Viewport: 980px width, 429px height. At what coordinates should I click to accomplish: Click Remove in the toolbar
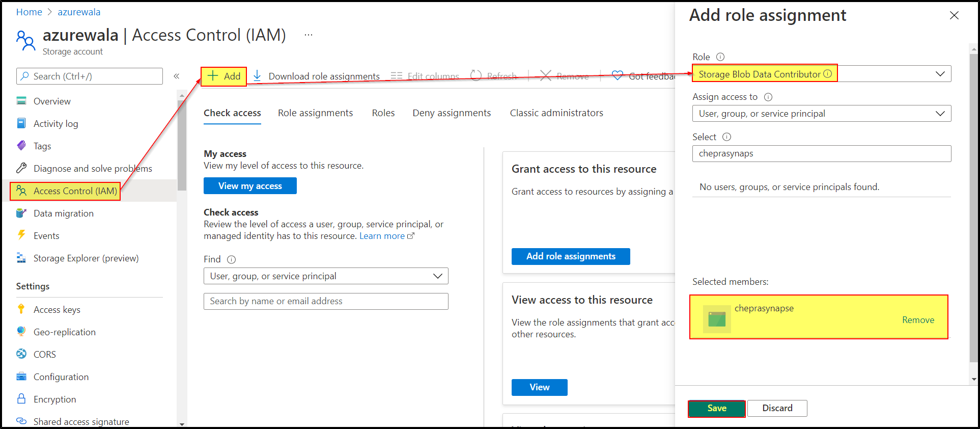(x=564, y=76)
